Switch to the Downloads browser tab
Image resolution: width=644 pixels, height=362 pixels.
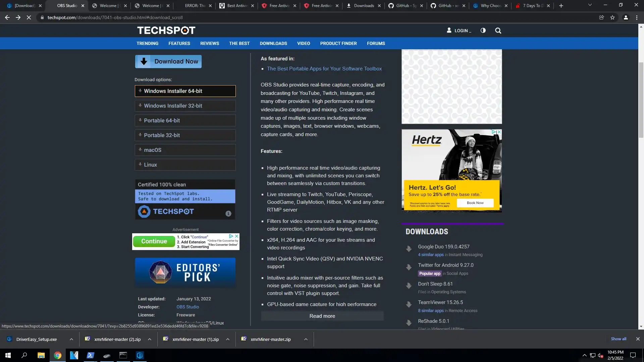tap(364, 6)
